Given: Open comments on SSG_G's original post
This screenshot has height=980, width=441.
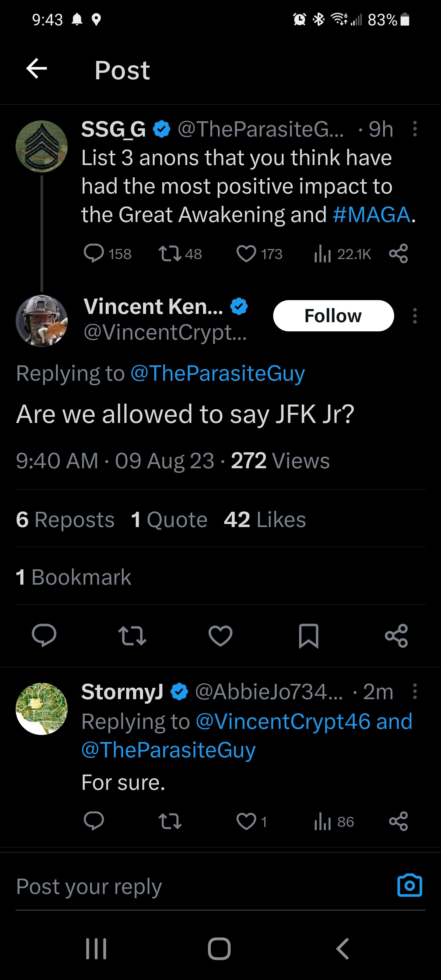Looking at the screenshot, I should click(x=94, y=254).
